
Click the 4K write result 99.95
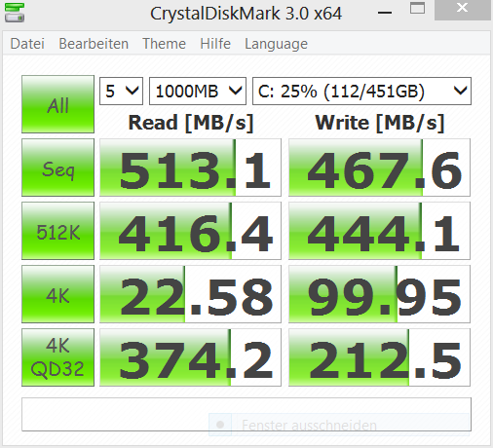point(379,294)
